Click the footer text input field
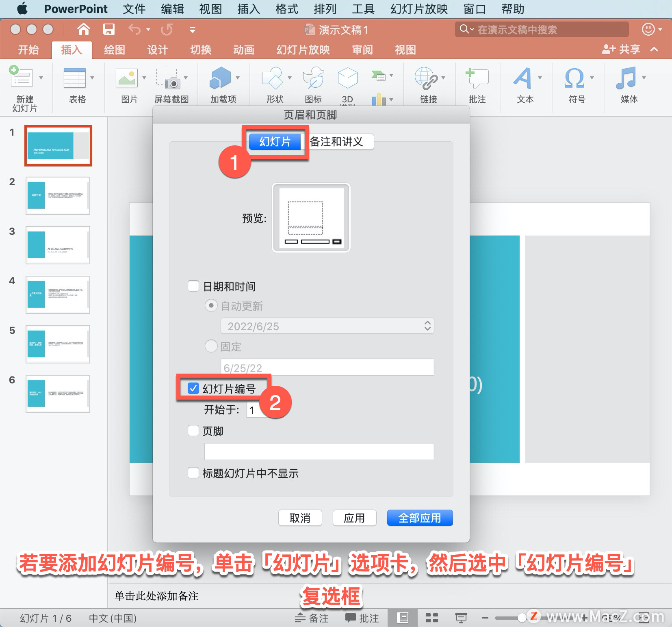Image resolution: width=672 pixels, height=627 pixels. pyautogui.click(x=319, y=452)
